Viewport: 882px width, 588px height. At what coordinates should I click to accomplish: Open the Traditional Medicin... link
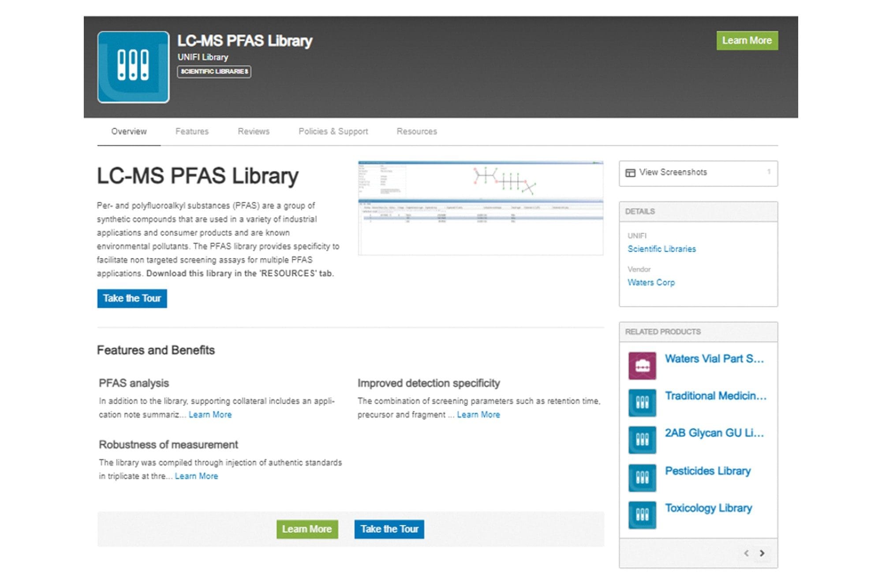[716, 396]
